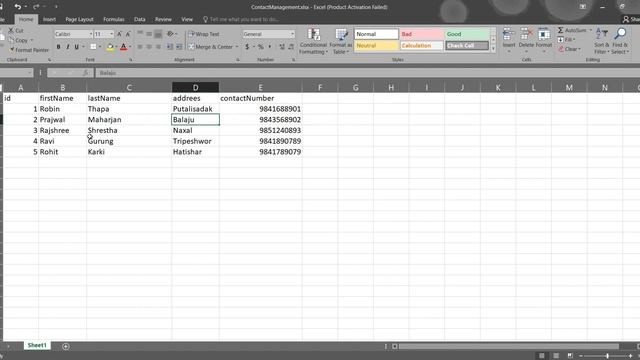Expand the AutoSum dropdown arrow
The image size is (640, 360).
pyautogui.click(x=591, y=30)
